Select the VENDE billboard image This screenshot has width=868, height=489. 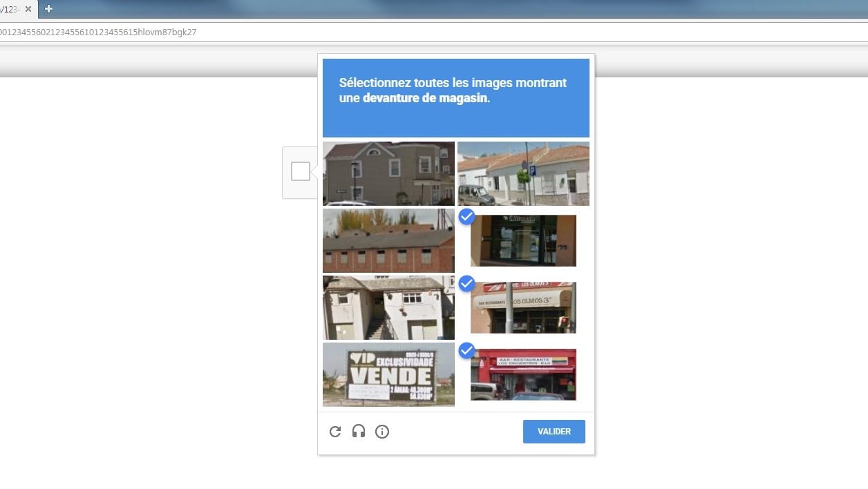point(388,374)
